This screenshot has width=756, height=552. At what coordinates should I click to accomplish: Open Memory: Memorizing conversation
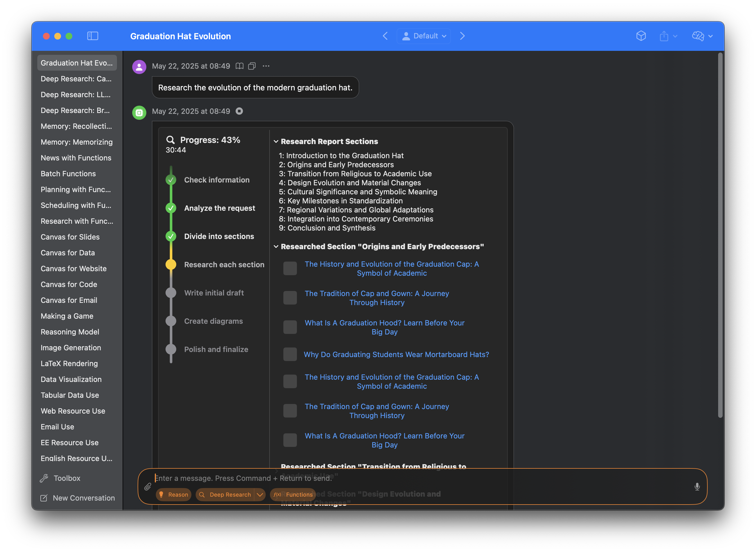77,142
